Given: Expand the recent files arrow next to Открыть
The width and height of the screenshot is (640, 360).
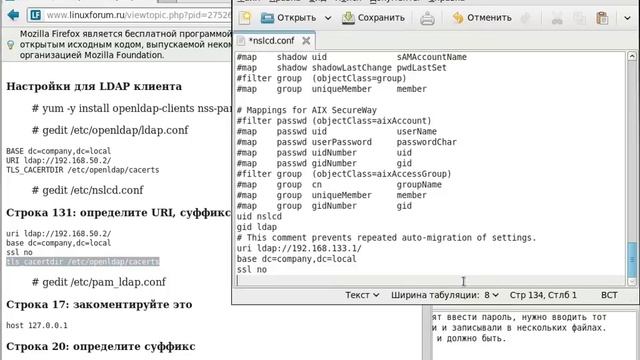Looking at the screenshot, I should point(328,18).
